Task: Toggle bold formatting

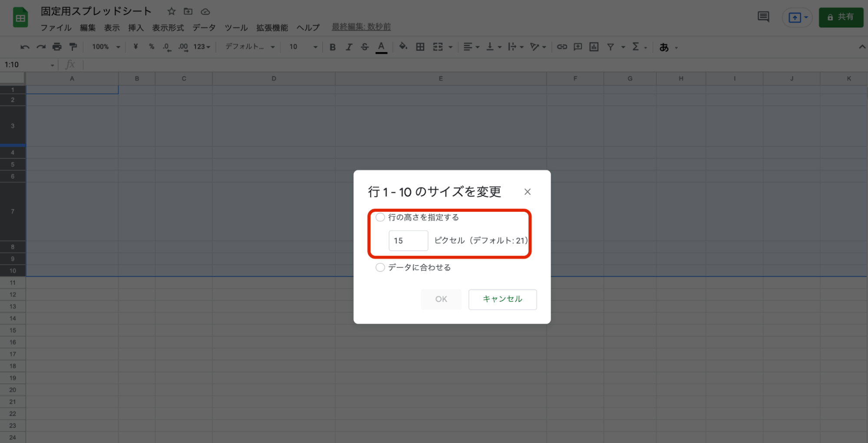Action: 333,47
